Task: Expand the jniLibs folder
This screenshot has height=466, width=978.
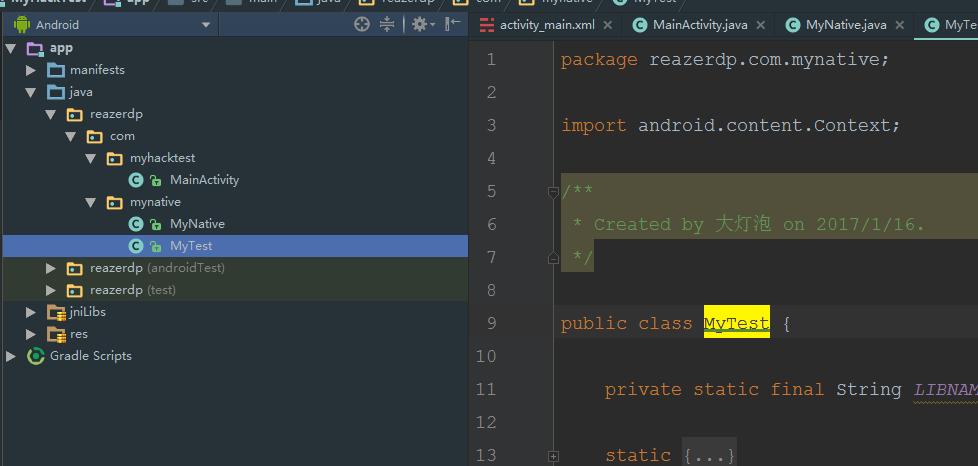Action: (x=31, y=312)
